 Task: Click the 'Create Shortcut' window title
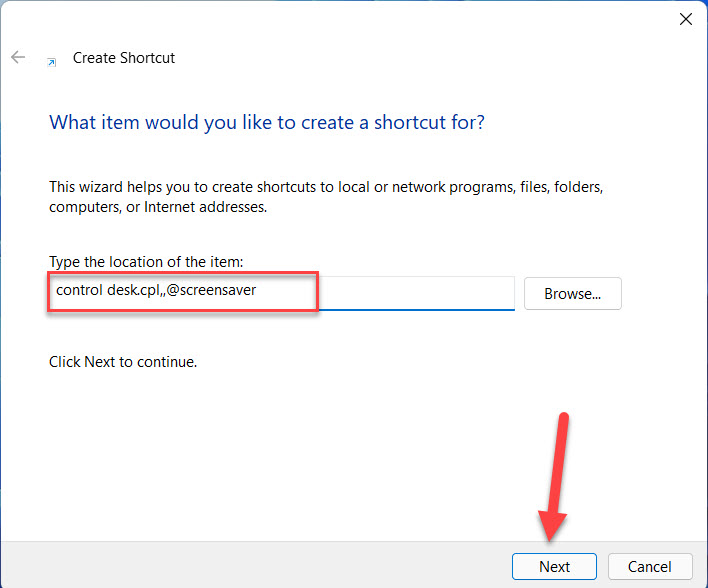click(x=124, y=58)
